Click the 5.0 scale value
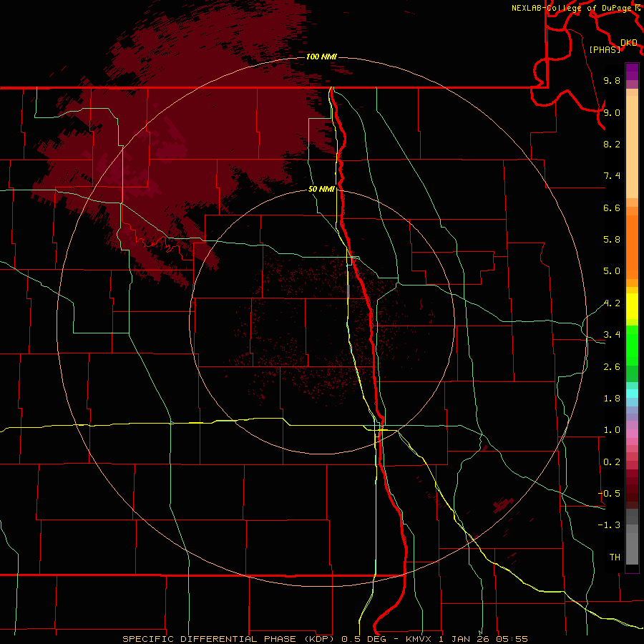The height and width of the screenshot is (644, 644). (612, 271)
